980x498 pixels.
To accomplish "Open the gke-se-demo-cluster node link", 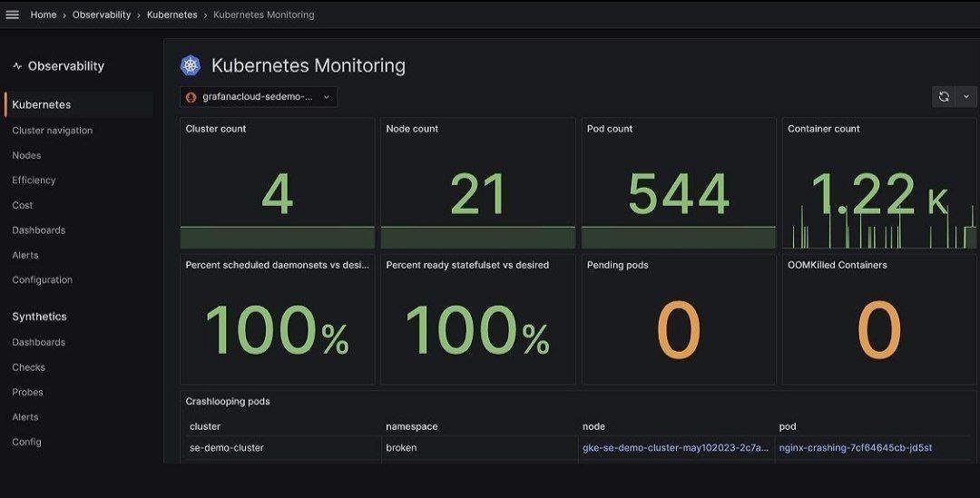I will (676, 447).
